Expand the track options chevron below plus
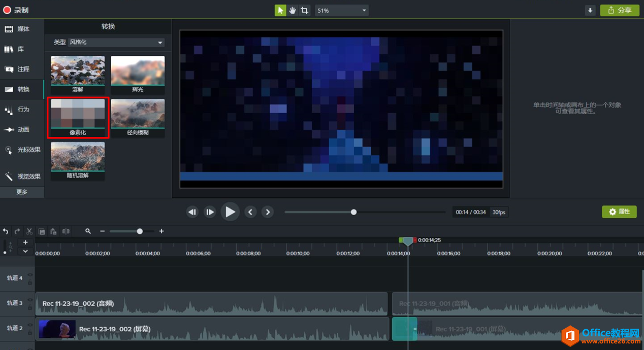This screenshot has width=644, height=350. tap(25, 251)
